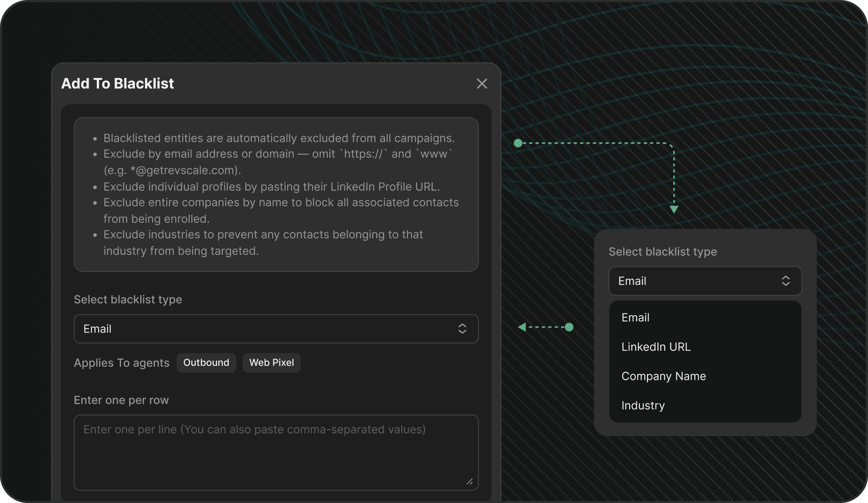
Task: Open the blacklist type dropdown in dialog
Action: click(276, 329)
